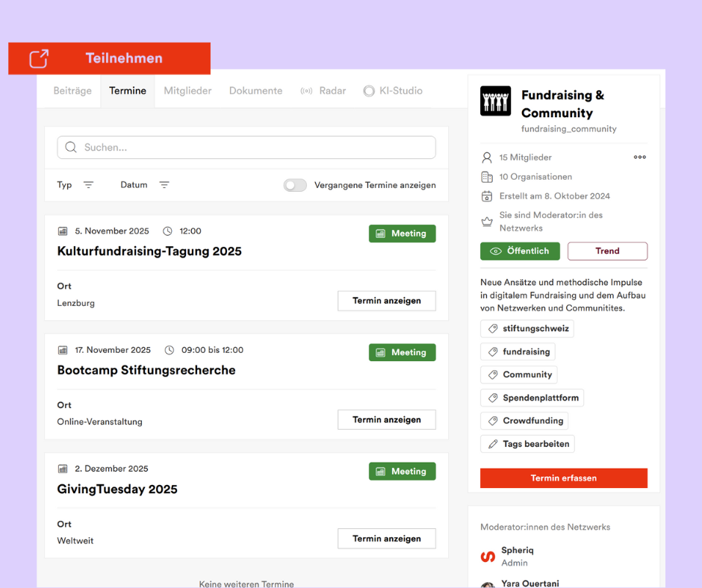Screen dimensions: 702x588
Task: Click the Spheriq admin avatar icon
Action: coord(488,557)
